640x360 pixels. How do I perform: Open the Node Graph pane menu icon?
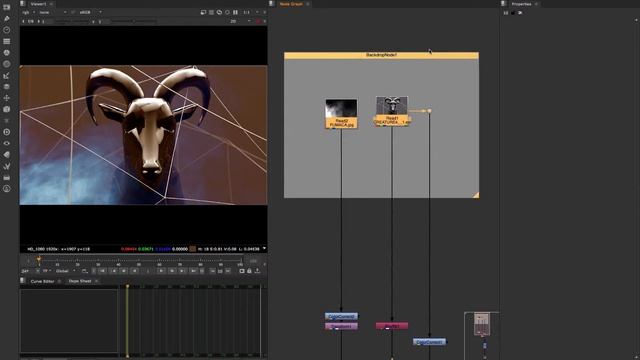272,4
